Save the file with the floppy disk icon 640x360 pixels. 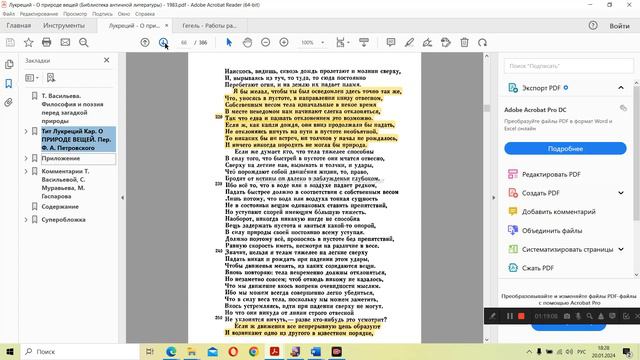pyautogui.click(x=10, y=42)
